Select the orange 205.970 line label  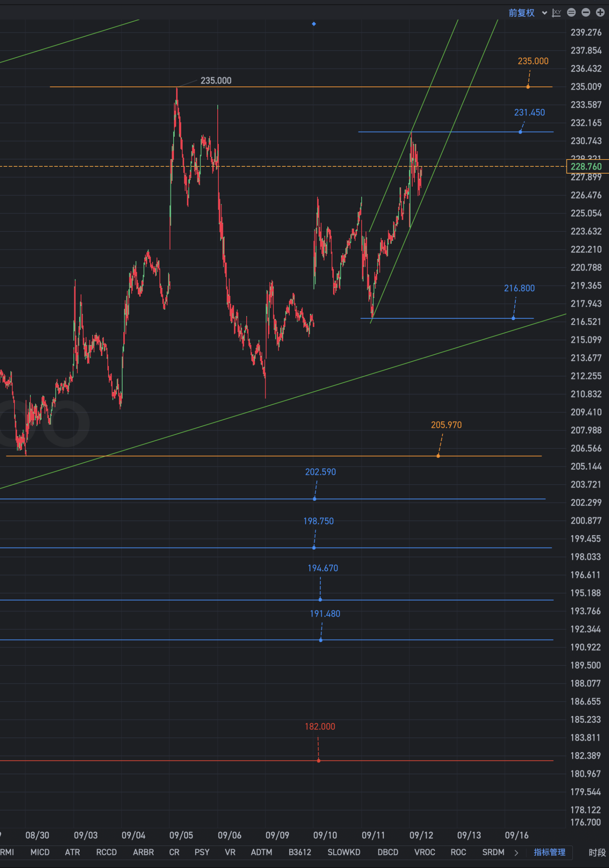pyautogui.click(x=446, y=425)
